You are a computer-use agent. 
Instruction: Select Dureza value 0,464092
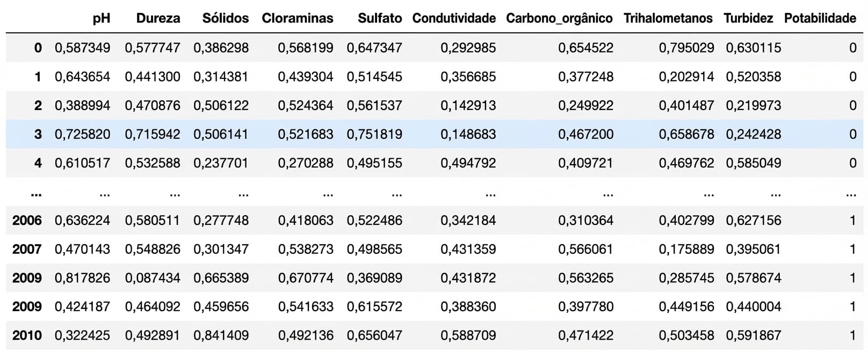click(x=153, y=306)
